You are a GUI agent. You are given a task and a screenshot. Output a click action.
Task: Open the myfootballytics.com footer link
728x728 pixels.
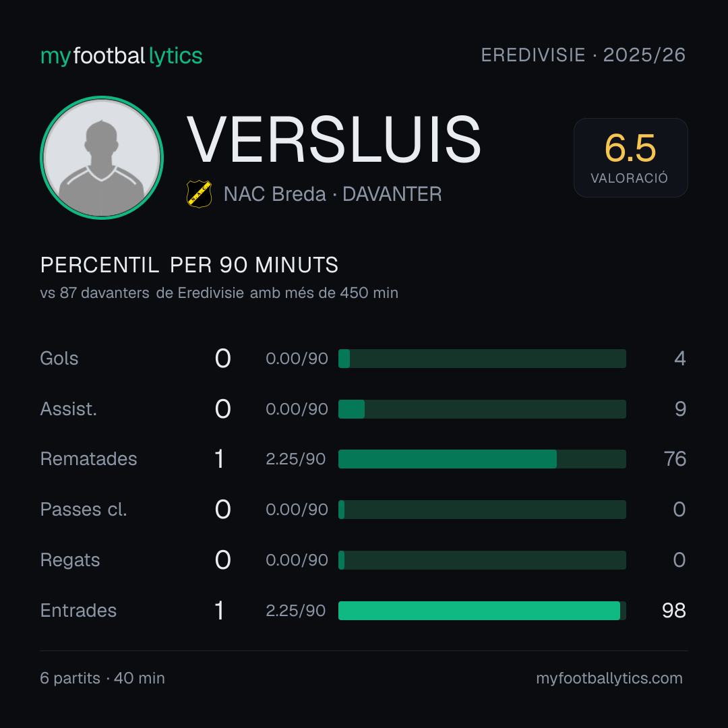(x=609, y=678)
